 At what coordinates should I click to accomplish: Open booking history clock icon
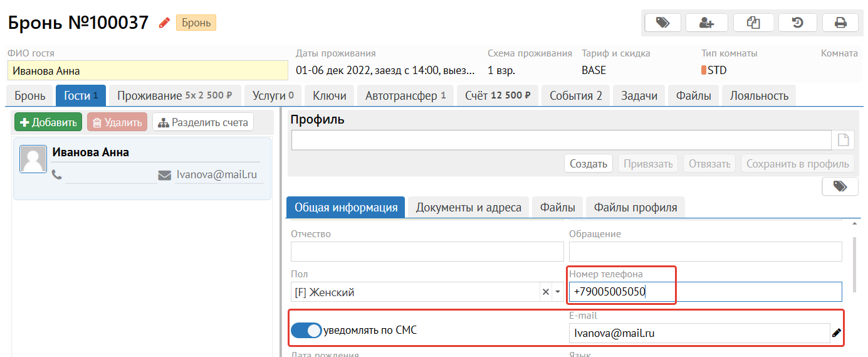797,23
